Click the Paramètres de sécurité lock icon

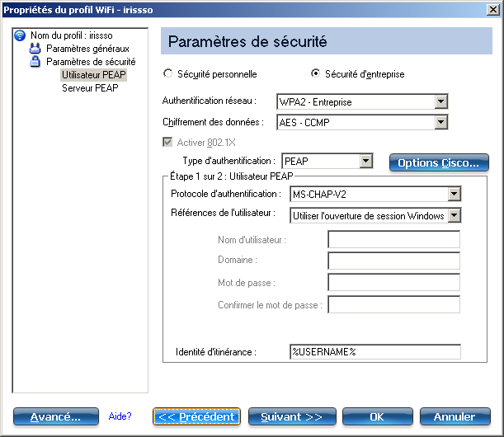35,61
